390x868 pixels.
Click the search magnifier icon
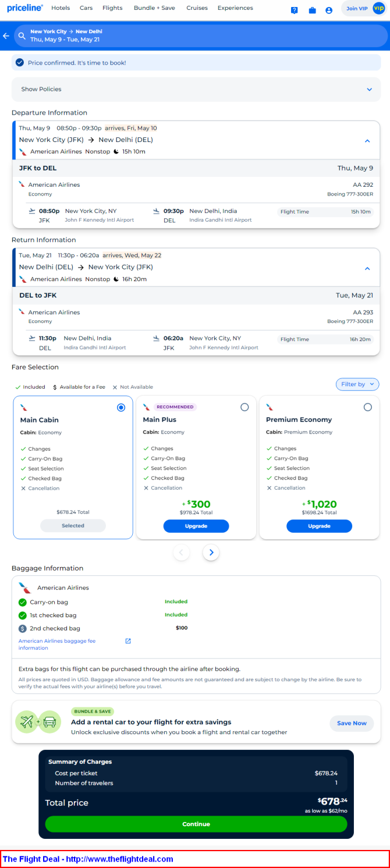click(22, 35)
